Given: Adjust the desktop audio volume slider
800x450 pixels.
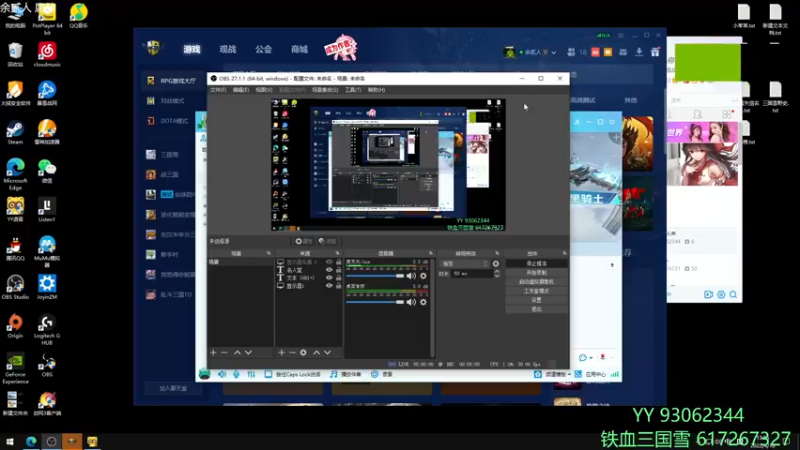Looking at the screenshot, I should pos(375,302).
